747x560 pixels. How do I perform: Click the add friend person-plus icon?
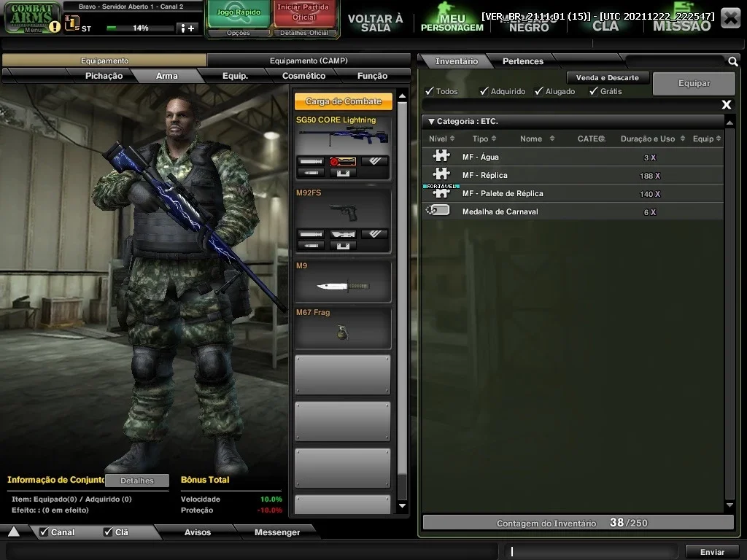click(187, 28)
